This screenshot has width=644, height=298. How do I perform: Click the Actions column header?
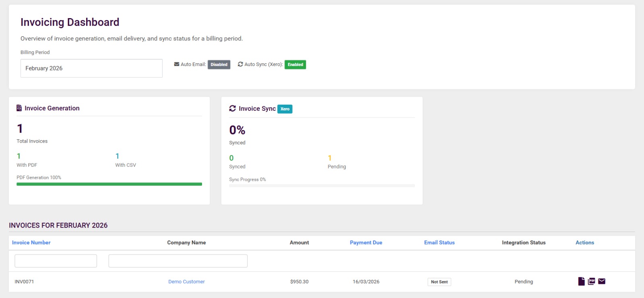tap(584, 243)
